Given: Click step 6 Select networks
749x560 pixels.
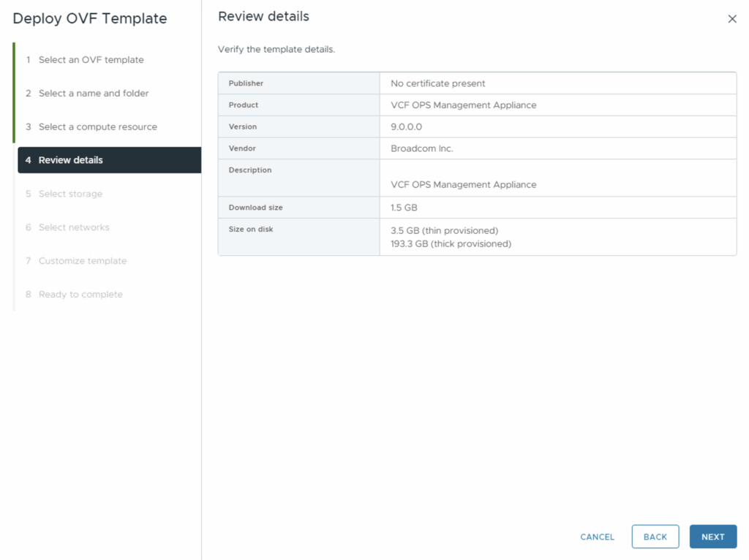Looking at the screenshot, I should [x=74, y=227].
